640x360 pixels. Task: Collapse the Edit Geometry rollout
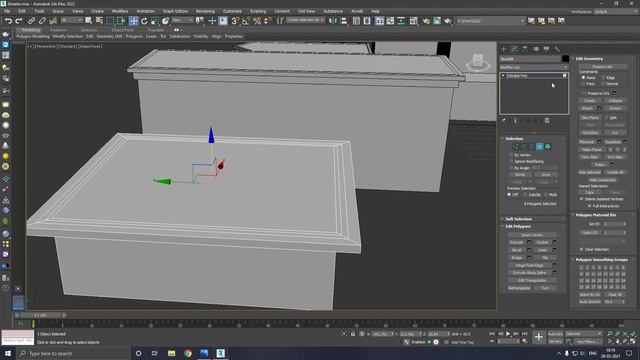589,59
